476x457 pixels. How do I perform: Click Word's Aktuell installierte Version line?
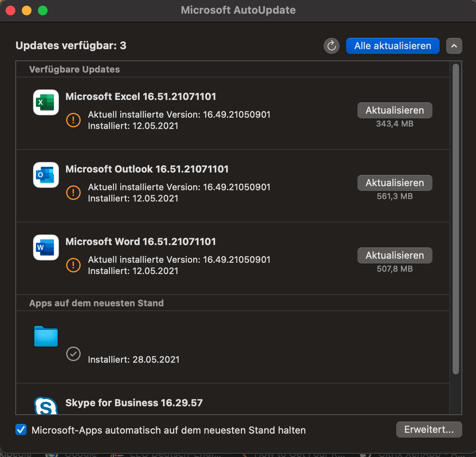179,260
